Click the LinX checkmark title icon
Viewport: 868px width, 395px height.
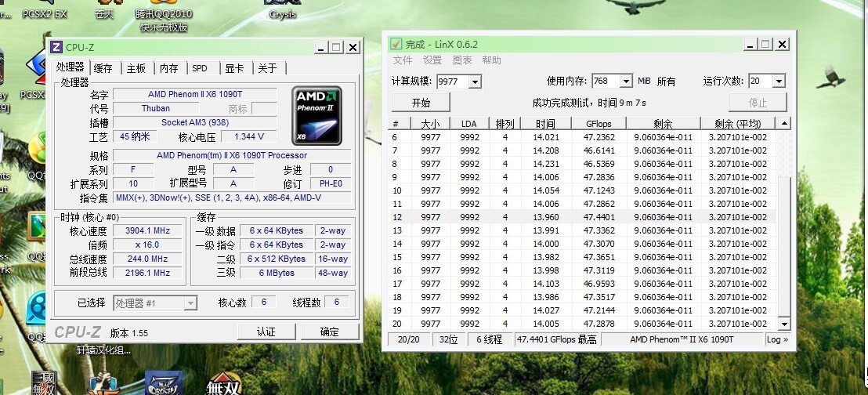point(396,44)
